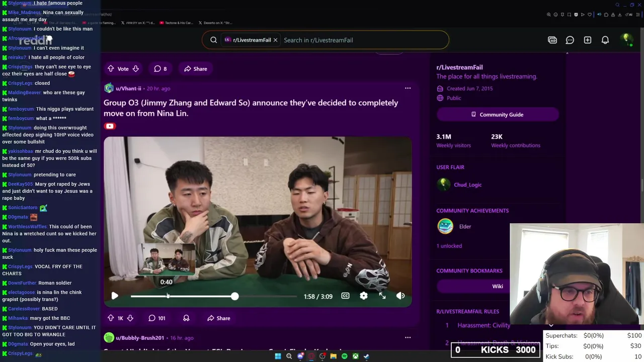Open the u/Bubbly-Brush201 profile link
This screenshot has width=644, height=362.
tap(139, 338)
